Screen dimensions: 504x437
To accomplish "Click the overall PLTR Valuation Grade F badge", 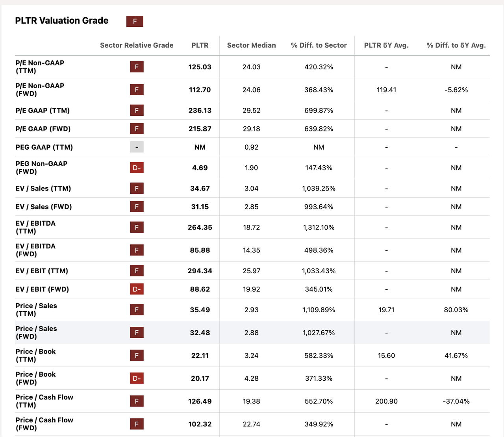I will click(x=135, y=21).
